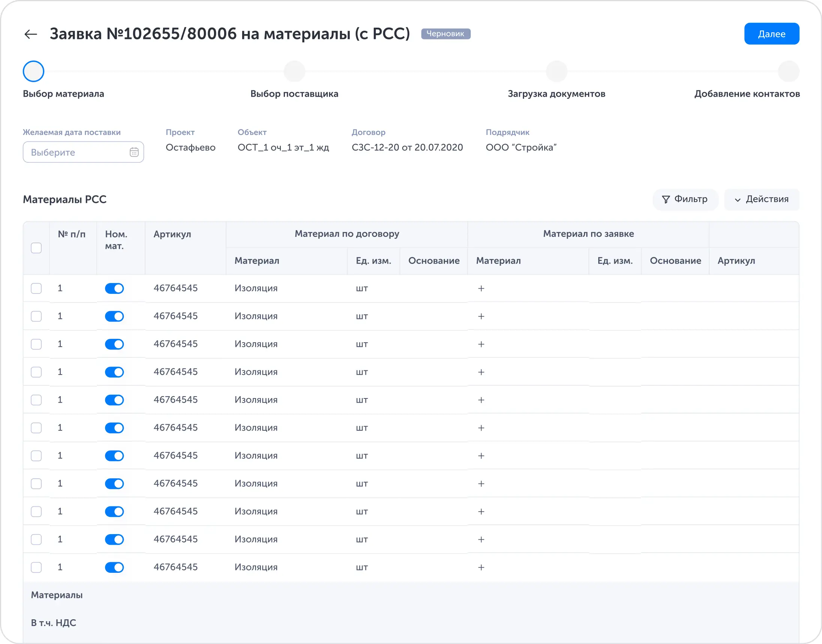Click the Далее button

[x=771, y=34]
